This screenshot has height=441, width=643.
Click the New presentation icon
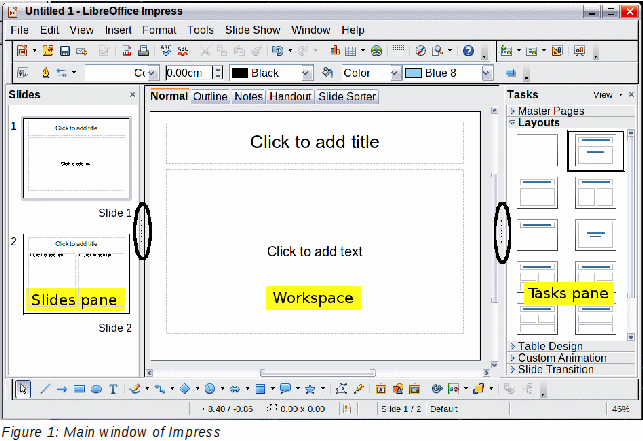[22, 50]
